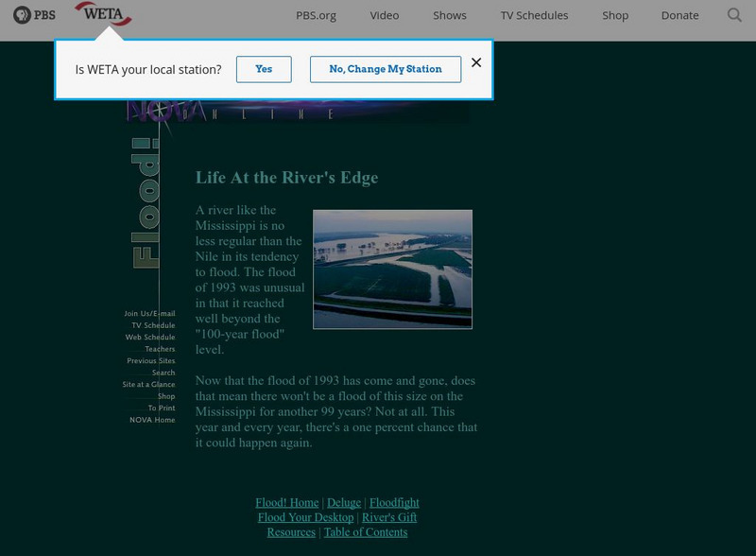Open Search in the sidebar list
The image size is (756, 556).
click(163, 373)
